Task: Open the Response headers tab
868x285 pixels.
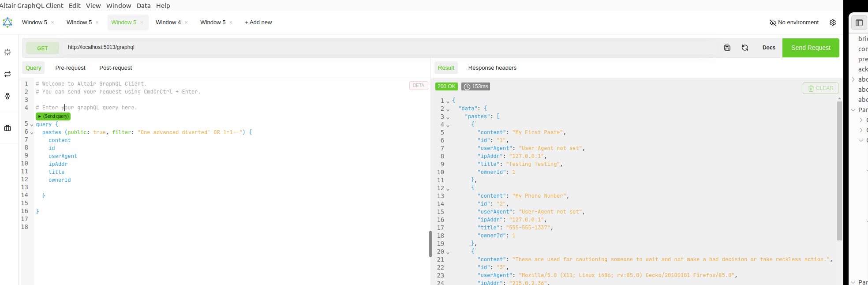Action: [x=492, y=68]
